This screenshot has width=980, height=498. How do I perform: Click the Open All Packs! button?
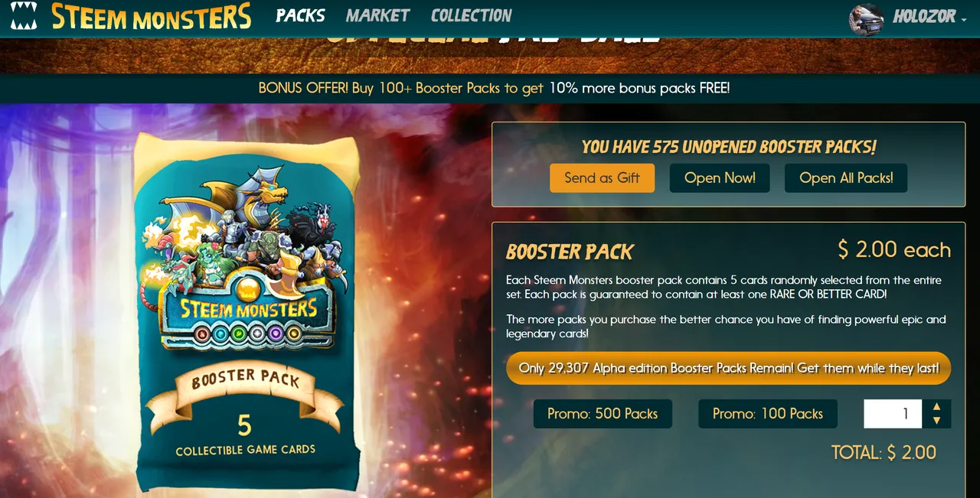pos(846,177)
